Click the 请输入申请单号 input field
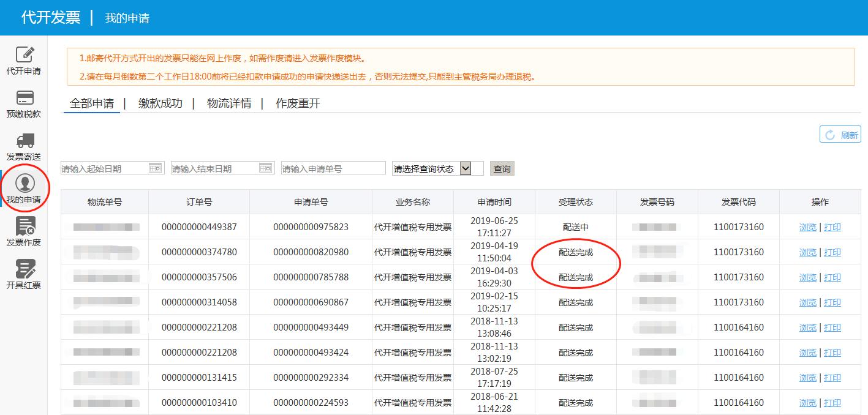 (333, 167)
